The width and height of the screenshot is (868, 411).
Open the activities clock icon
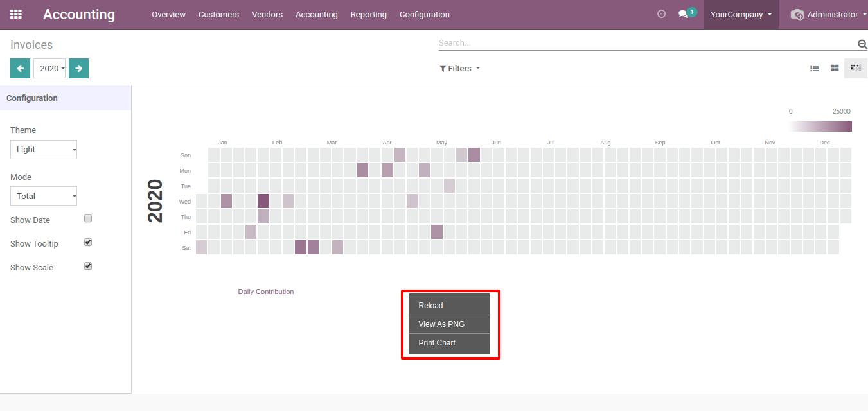click(661, 14)
